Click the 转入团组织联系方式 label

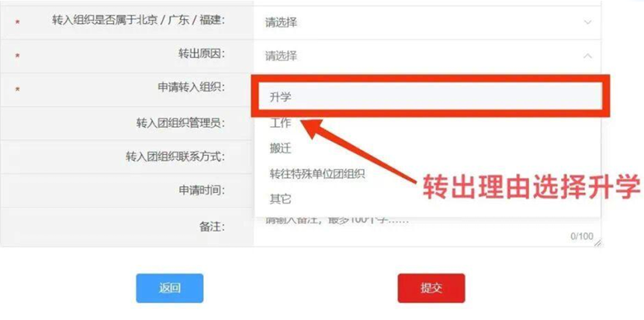[175, 157]
